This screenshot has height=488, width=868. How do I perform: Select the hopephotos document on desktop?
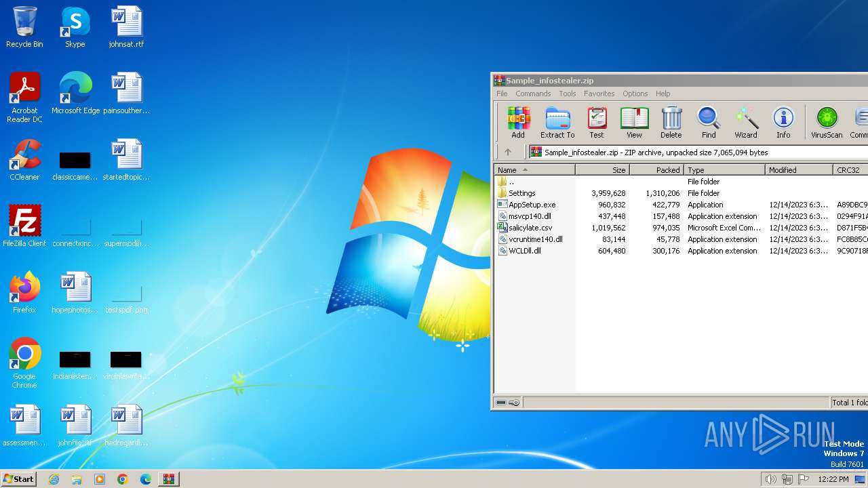click(x=75, y=293)
